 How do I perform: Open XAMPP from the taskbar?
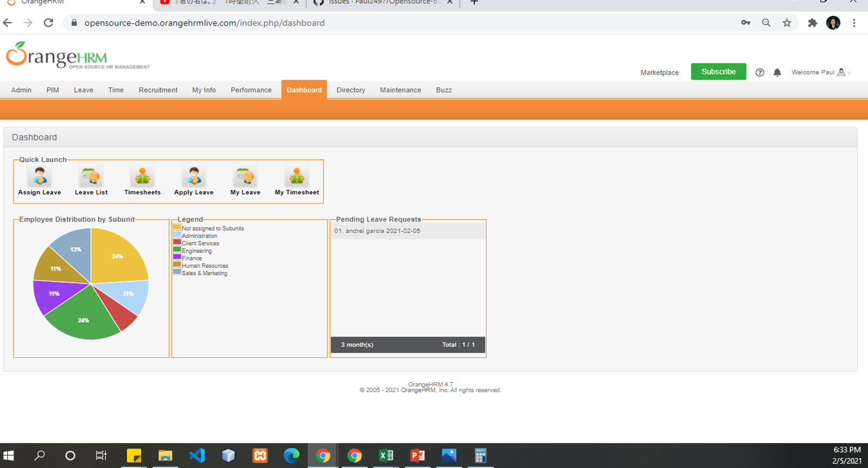(x=260, y=455)
